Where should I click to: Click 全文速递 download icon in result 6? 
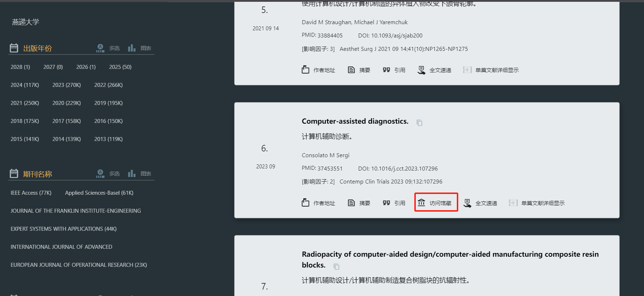[x=467, y=203]
